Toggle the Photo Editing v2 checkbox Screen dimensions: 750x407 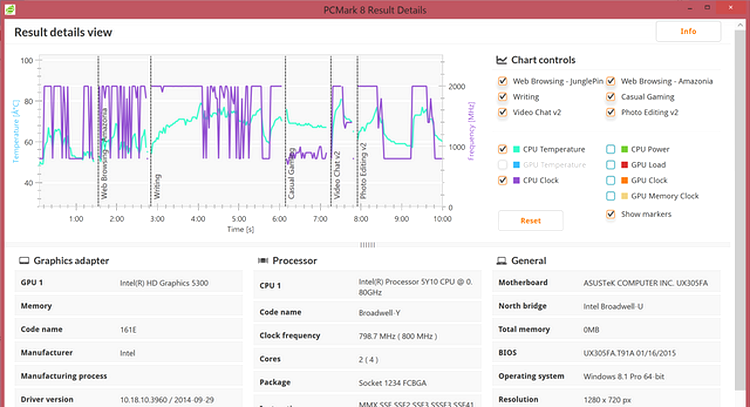coord(610,112)
